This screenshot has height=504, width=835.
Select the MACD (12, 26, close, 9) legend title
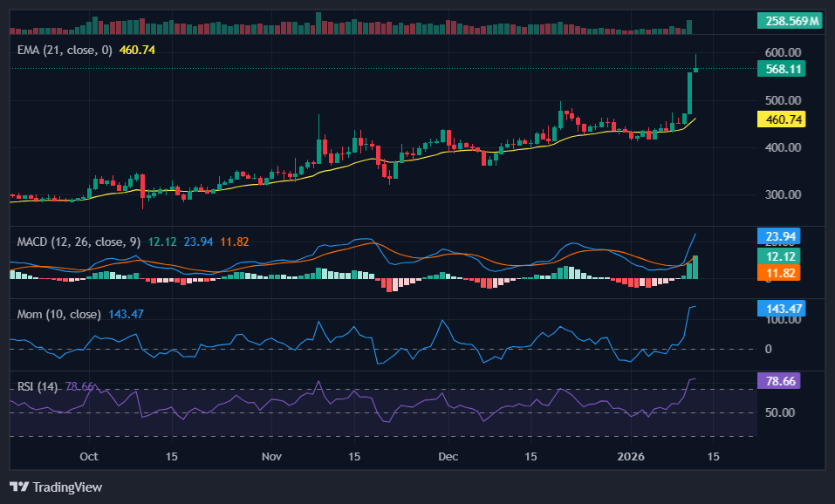[79, 241]
